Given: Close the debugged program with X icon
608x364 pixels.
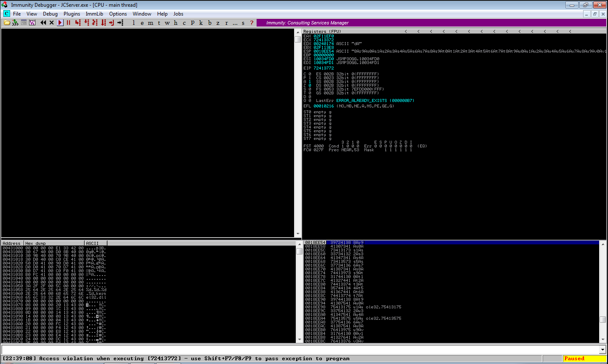Looking at the screenshot, I should click(x=51, y=23).
